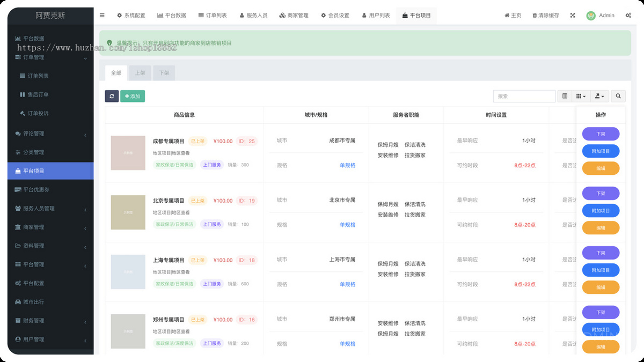Open the export data dropdown
The height and width of the screenshot is (362, 644).
pyautogui.click(x=599, y=96)
